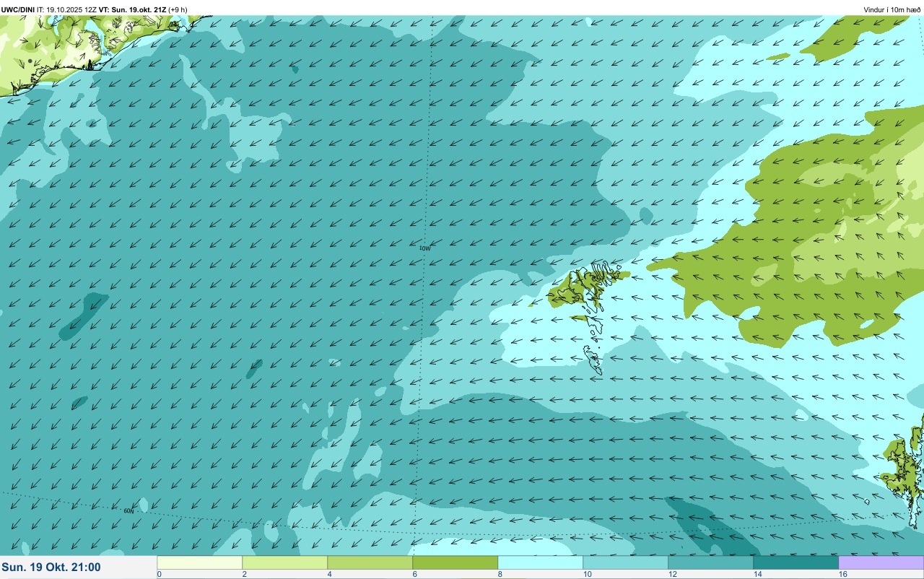The image size is (924, 579).
Task: Click the legend value '10'
Action: click(588, 574)
